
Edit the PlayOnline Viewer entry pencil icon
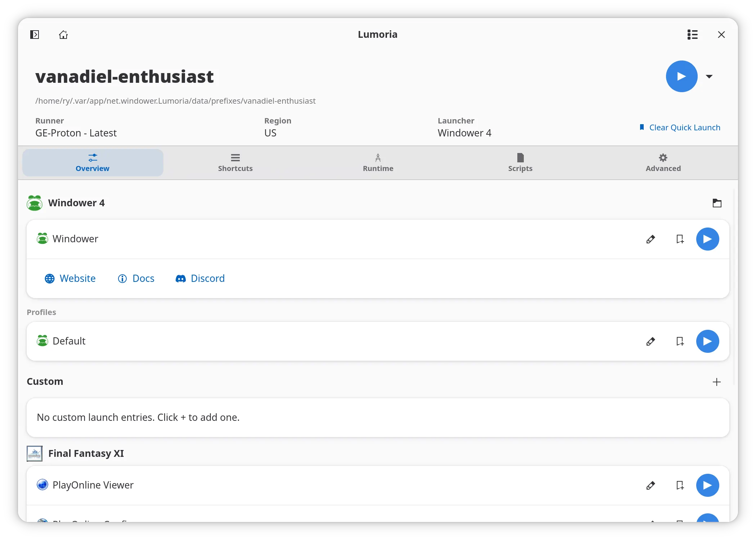click(x=651, y=485)
